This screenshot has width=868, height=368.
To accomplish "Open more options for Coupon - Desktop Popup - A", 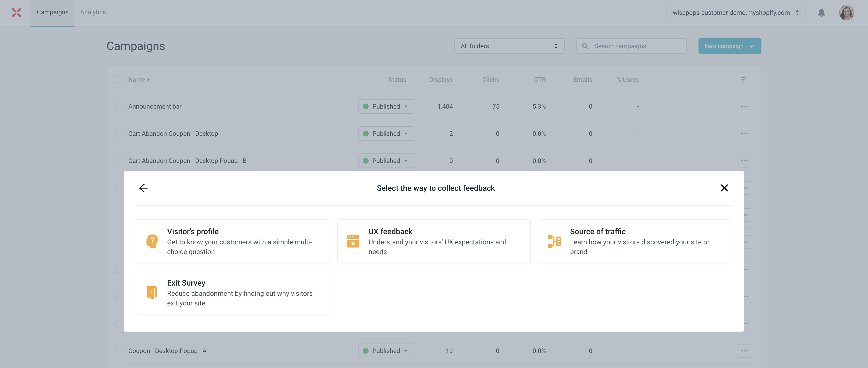I will coord(744,351).
